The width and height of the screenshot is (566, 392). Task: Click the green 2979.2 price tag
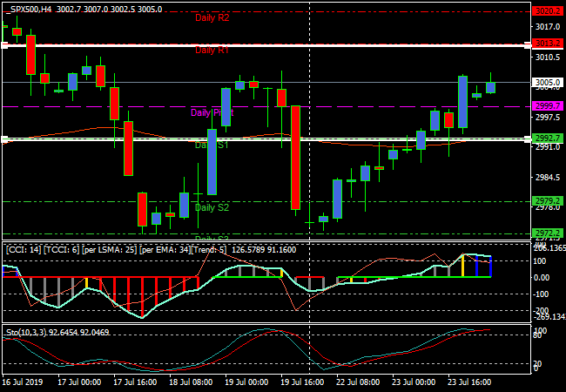pyautogui.click(x=548, y=201)
